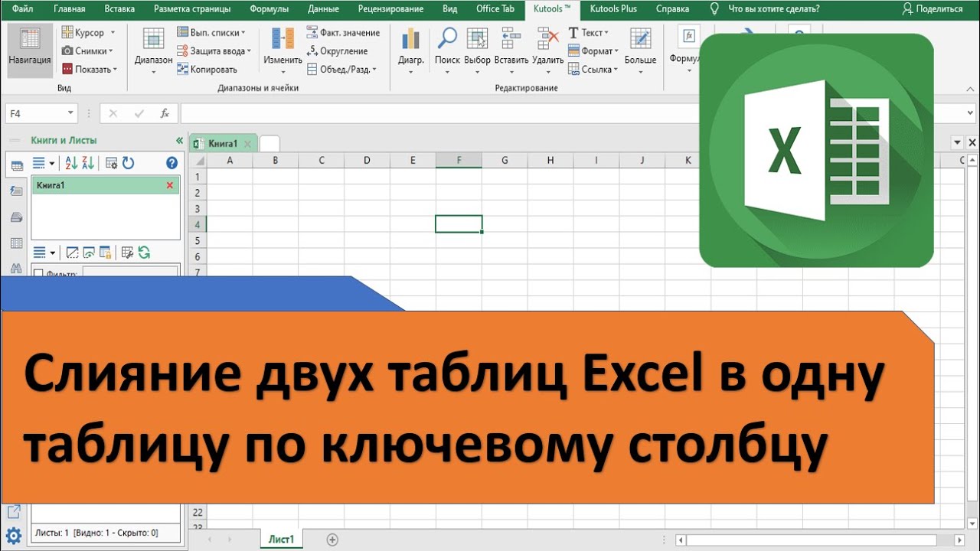Image resolution: width=980 pixels, height=551 pixels.
Task: Click Факт. значение (to actual) tool
Action: [344, 33]
